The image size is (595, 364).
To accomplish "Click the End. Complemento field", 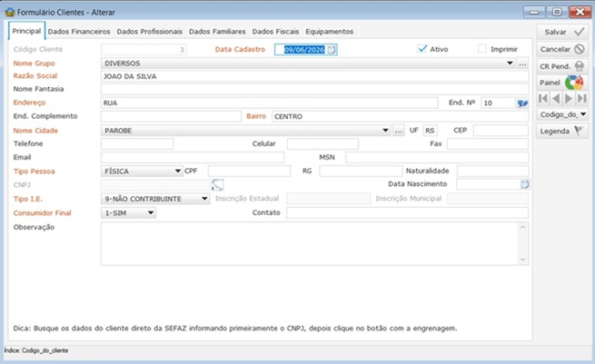I will 171,116.
